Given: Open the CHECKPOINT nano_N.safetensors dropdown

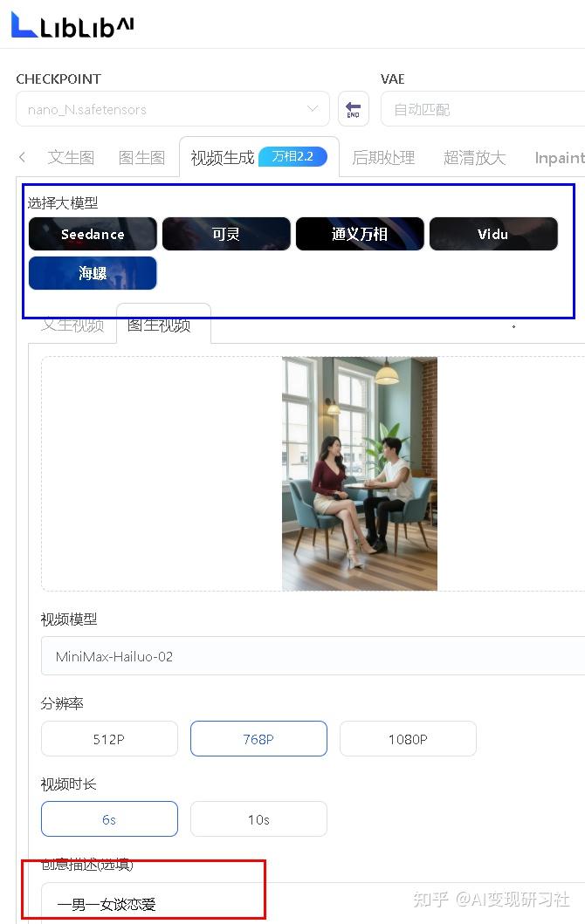Looking at the screenshot, I should (x=172, y=109).
